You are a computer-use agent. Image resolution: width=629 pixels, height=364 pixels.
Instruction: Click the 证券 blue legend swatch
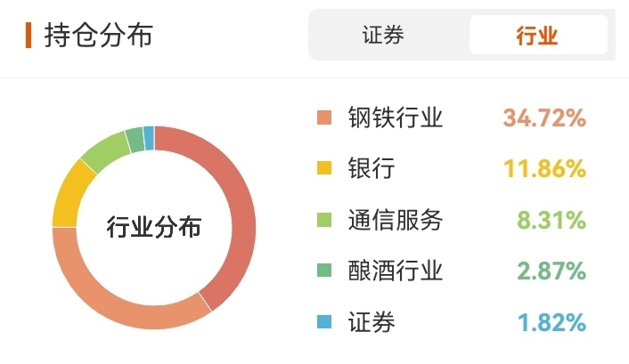click(x=324, y=321)
